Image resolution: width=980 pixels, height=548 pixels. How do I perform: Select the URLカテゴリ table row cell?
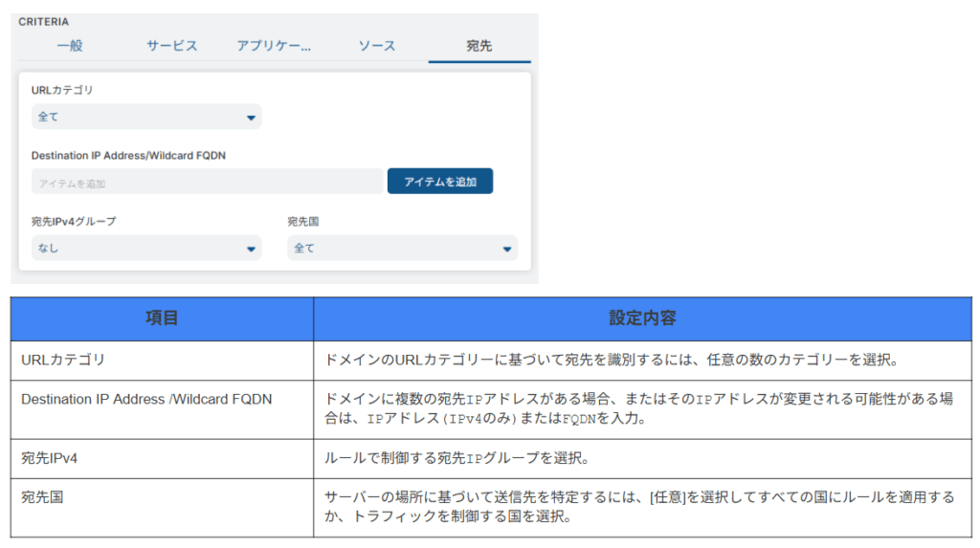point(162,361)
